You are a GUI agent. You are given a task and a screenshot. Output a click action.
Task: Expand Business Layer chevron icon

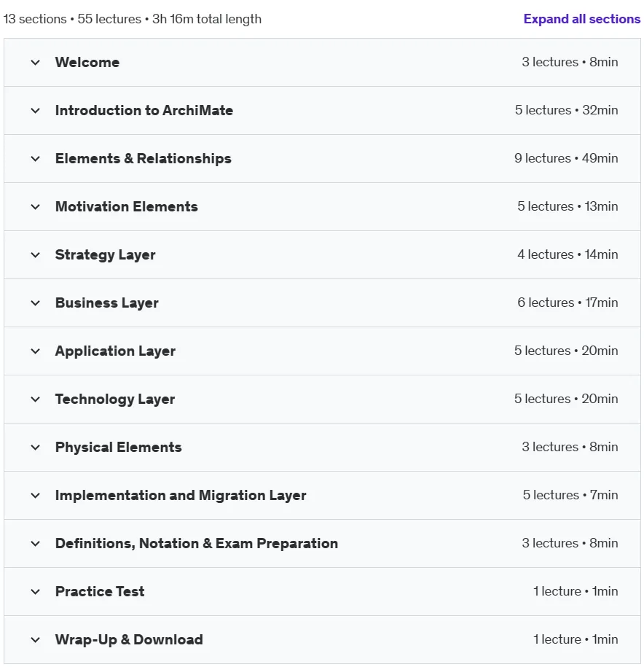36,303
